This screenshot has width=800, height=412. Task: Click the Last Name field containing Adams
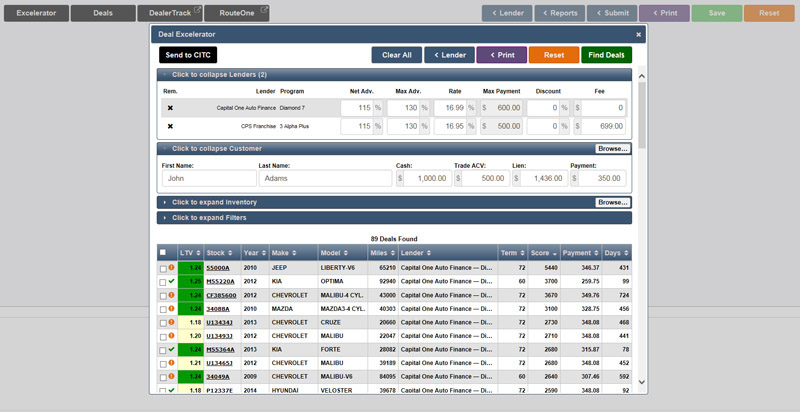325,178
